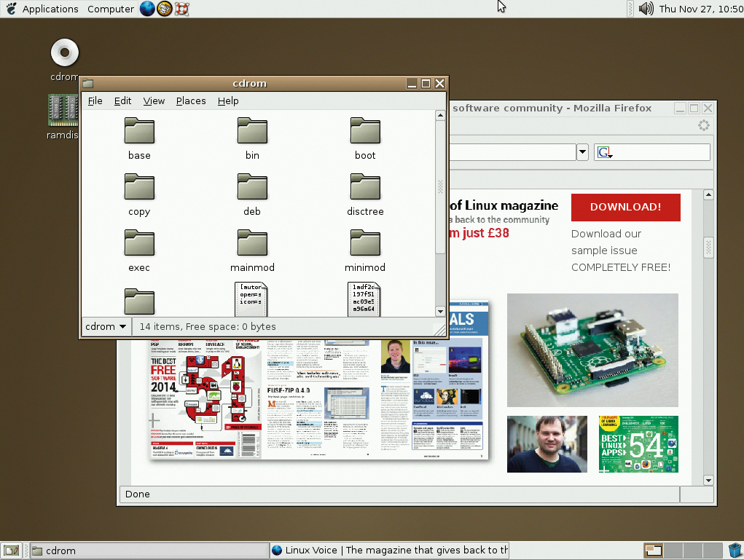Viewport: 744px width, 560px height.
Task: Maximize the cdrom window
Action: tap(426, 84)
